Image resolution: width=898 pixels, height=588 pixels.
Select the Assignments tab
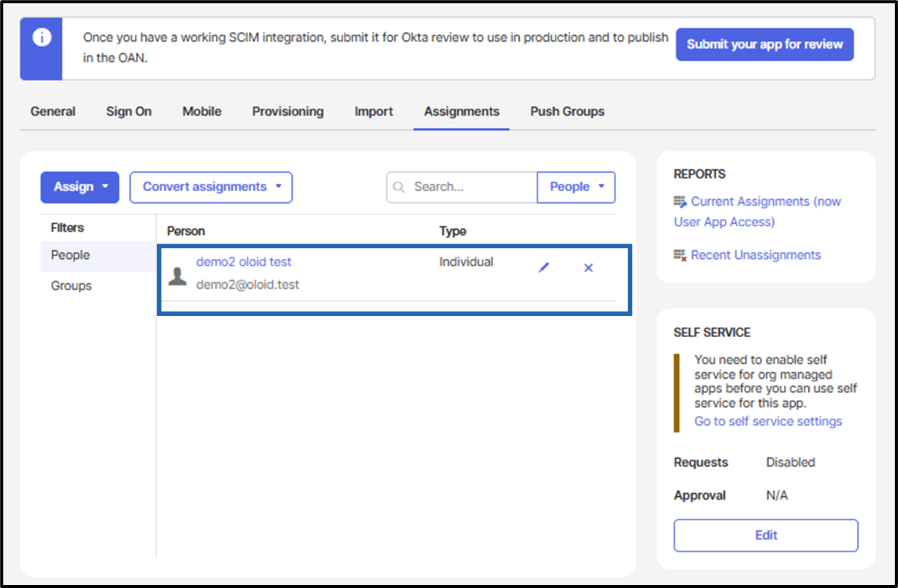pos(461,112)
